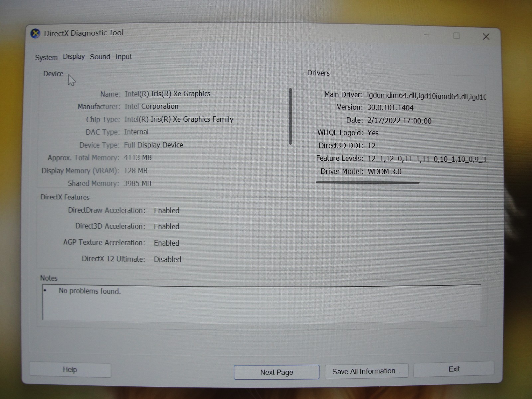Click driver version '30.0.101.1404'
This screenshot has height=399, width=532.
point(390,108)
